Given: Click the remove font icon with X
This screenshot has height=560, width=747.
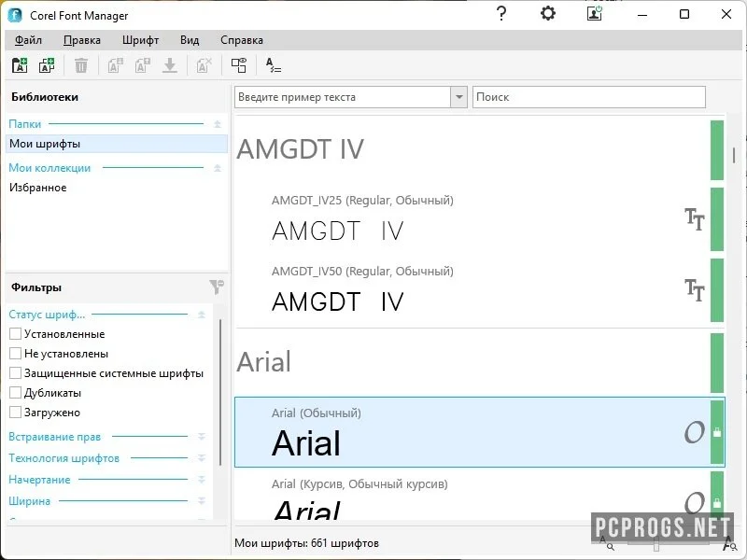Looking at the screenshot, I should [204, 65].
